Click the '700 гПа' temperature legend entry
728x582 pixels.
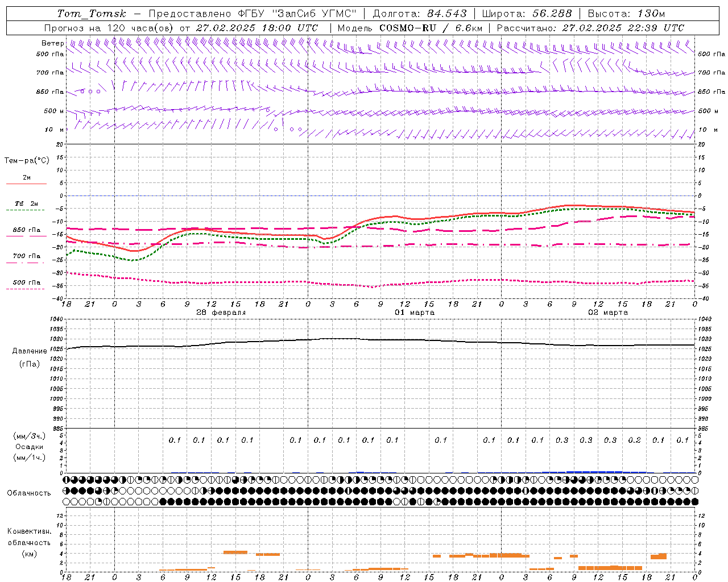tap(27, 256)
